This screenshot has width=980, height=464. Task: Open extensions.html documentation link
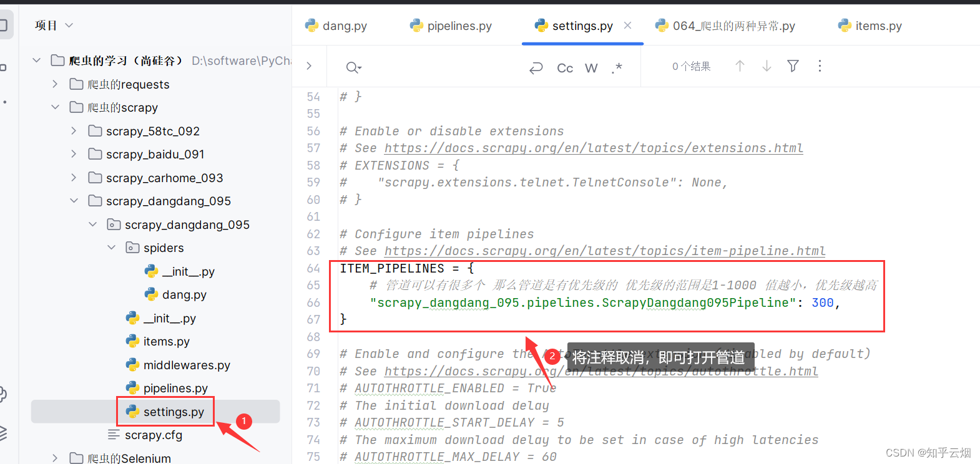pos(594,148)
